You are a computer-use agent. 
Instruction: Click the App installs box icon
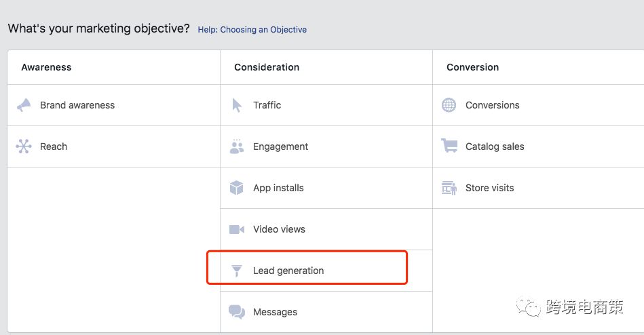point(237,188)
